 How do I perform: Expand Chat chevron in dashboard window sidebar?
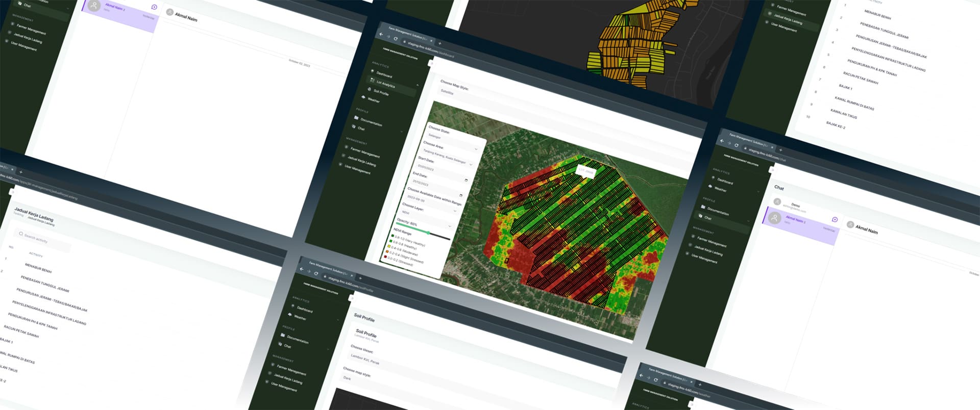(x=402, y=132)
